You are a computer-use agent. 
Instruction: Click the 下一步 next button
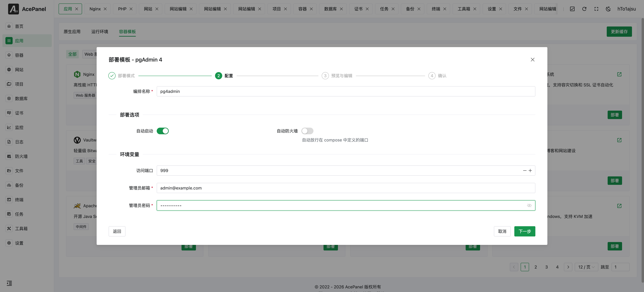point(525,231)
